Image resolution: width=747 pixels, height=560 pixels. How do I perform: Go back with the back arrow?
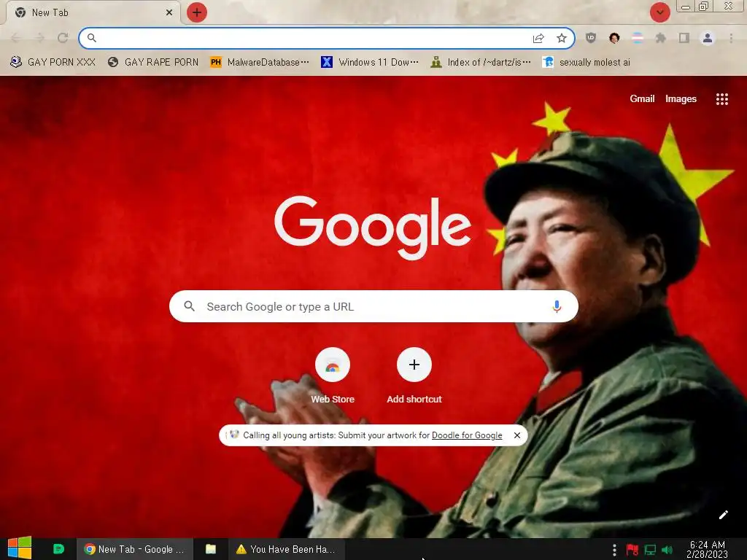16,38
